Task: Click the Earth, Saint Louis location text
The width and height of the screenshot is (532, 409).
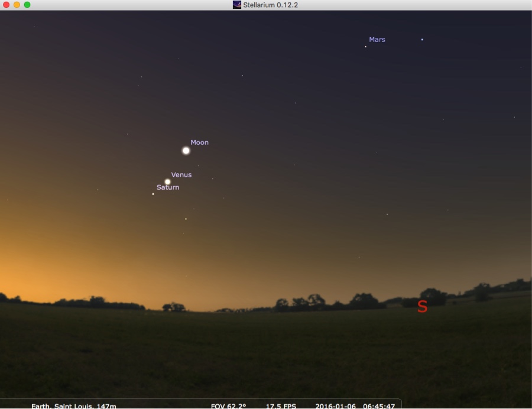Action: (74, 406)
